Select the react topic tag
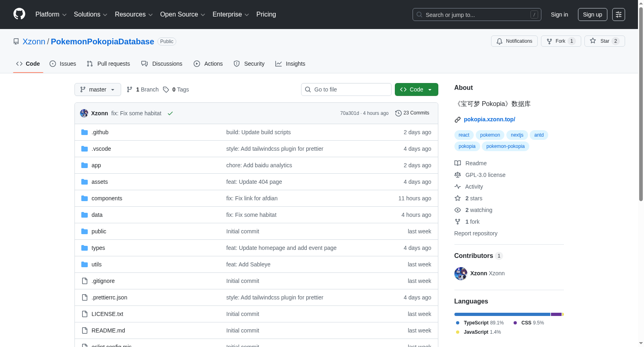Screen dimensions: 644x347 click(464, 135)
